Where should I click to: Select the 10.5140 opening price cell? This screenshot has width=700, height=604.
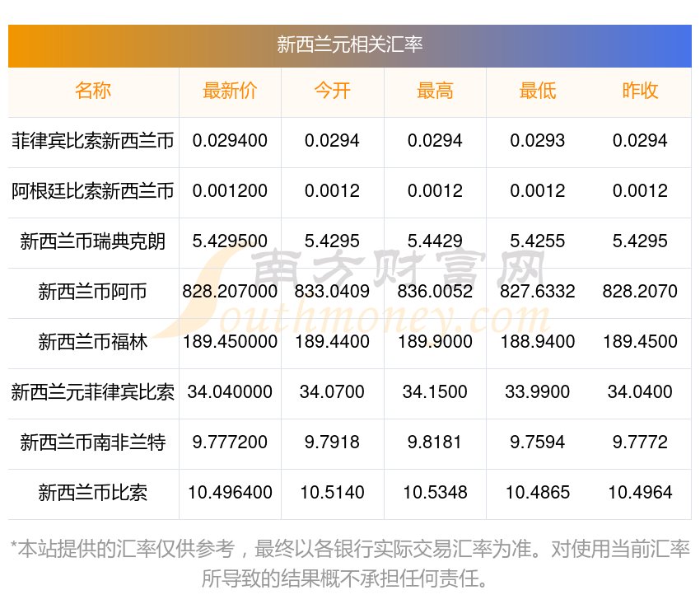[x=332, y=493]
